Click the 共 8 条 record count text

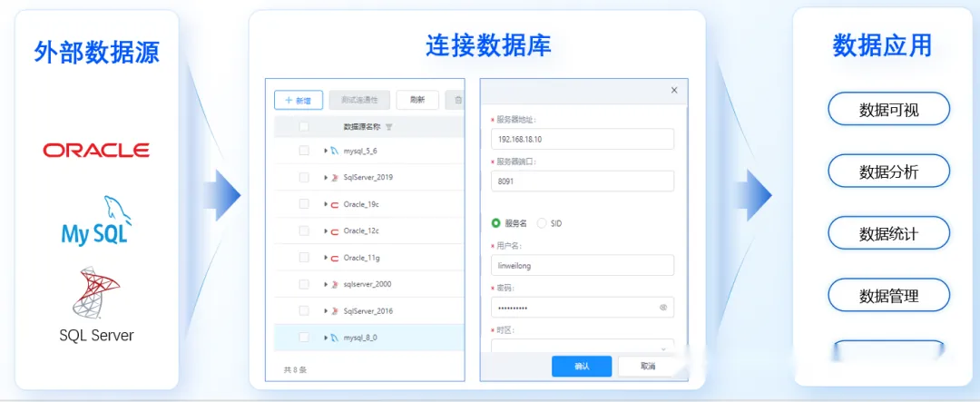295,369
